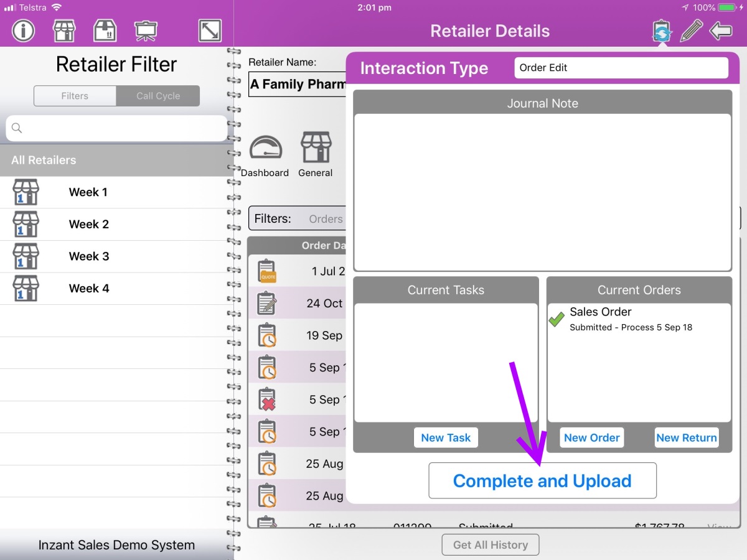Tap the Interaction Type label
This screenshot has width=747, height=560.
click(x=424, y=68)
